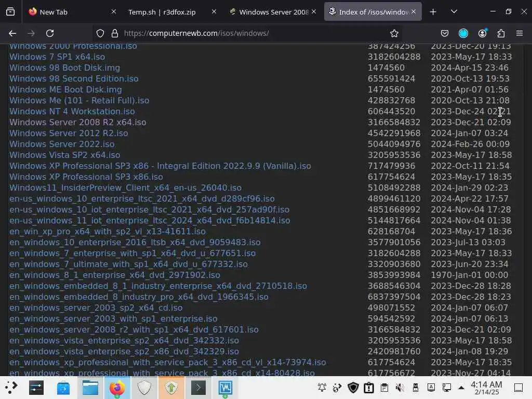Open the removable devices tray icon
Image resolution: width=532 pixels, height=399 pixels.
pyautogui.click(x=416, y=388)
